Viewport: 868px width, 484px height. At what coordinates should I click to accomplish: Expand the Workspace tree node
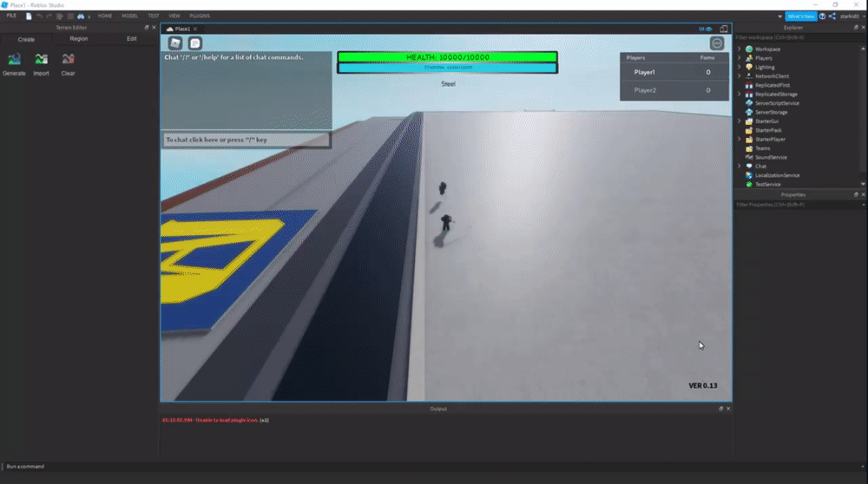tap(739, 49)
